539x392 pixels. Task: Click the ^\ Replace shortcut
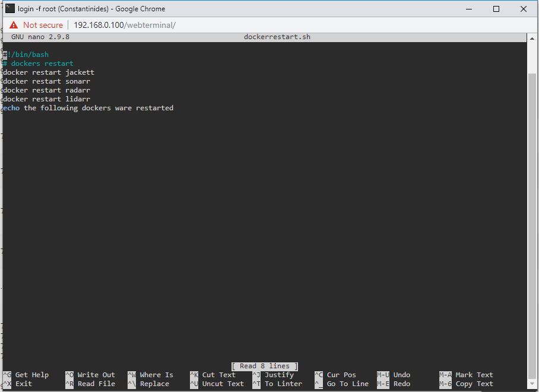[148, 384]
